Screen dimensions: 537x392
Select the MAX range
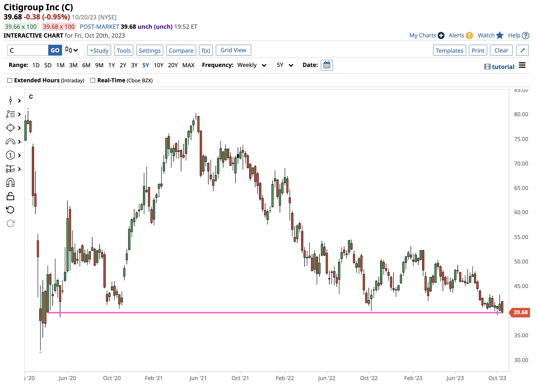[188, 65]
